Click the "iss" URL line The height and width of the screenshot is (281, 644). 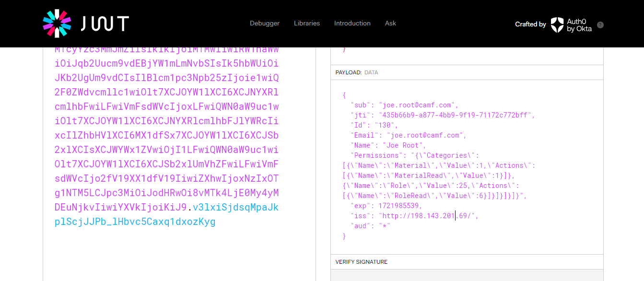pos(415,216)
